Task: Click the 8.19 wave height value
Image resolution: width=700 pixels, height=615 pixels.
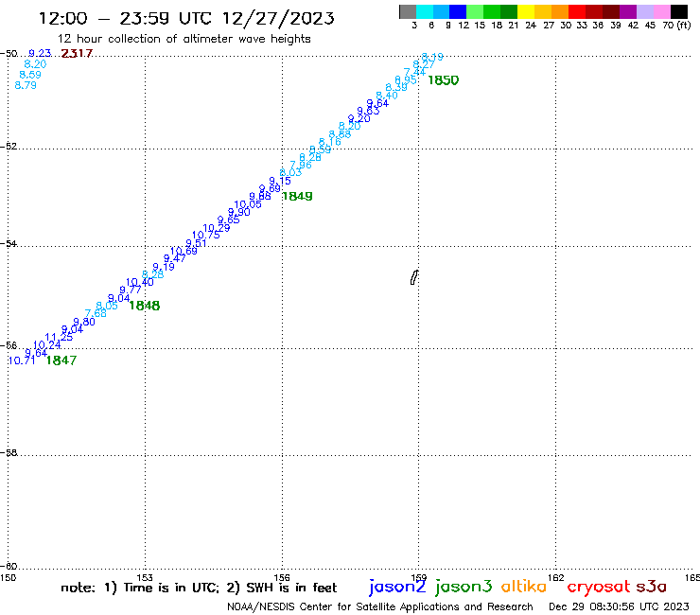Action: 432,57
